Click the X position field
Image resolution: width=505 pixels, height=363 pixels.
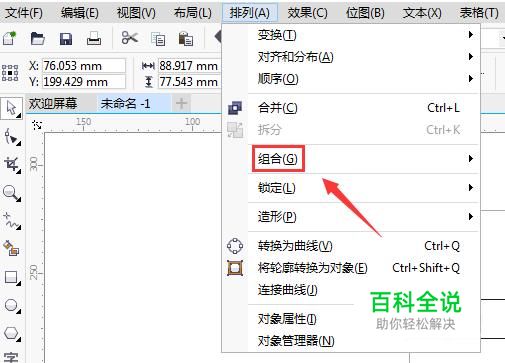click(84, 66)
